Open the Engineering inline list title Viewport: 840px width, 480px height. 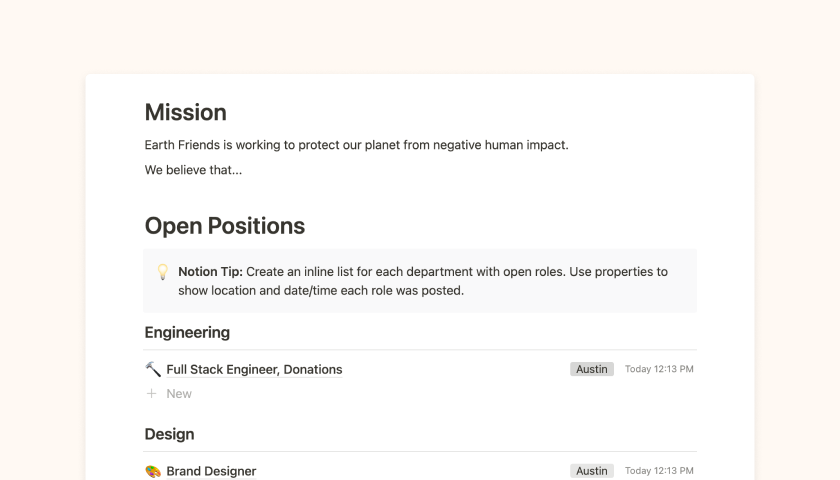187,332
